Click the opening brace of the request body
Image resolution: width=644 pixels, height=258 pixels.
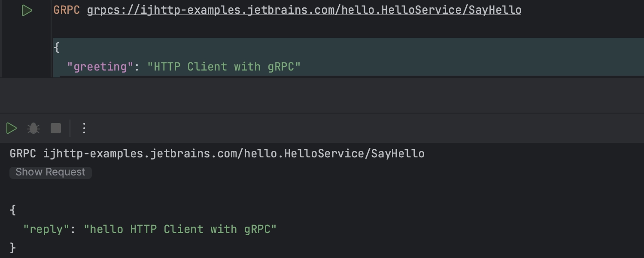[57, 48]
